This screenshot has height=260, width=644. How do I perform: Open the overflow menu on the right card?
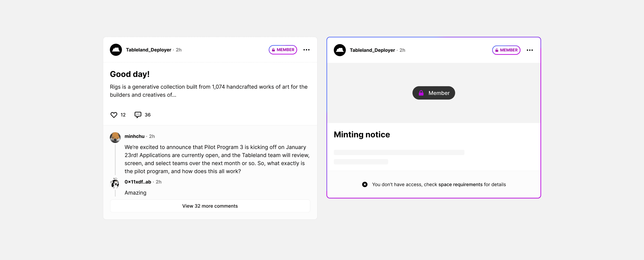pyautogui.click(x=530, y=50)
